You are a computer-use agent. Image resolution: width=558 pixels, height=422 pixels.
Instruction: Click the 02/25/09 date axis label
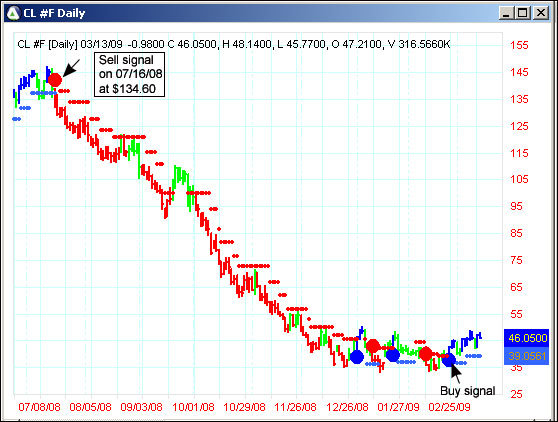point(449,407)
